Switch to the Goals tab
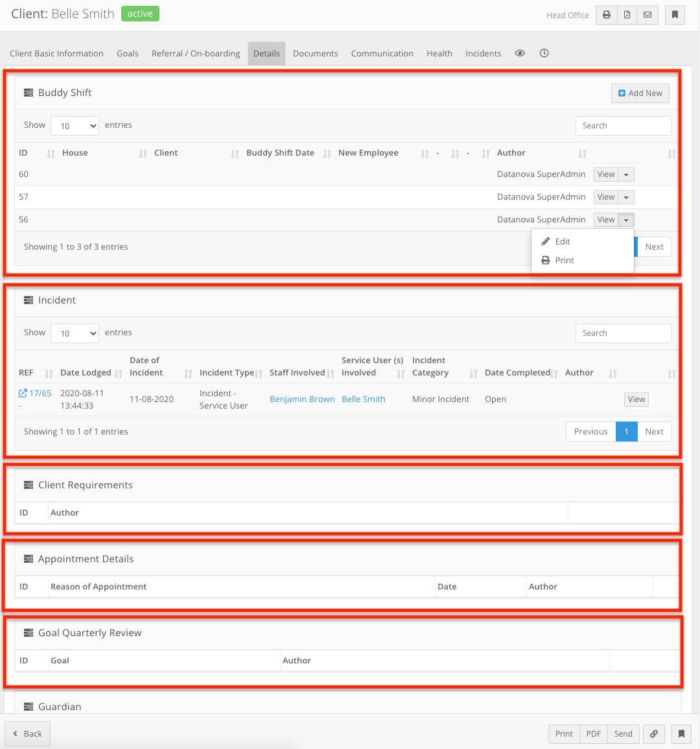The width and height of the screenshot is (700, 749). point(128,53)
